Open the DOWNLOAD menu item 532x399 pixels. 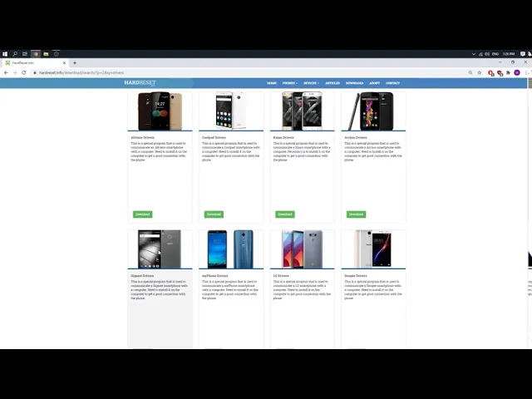(x=354, y=83)
